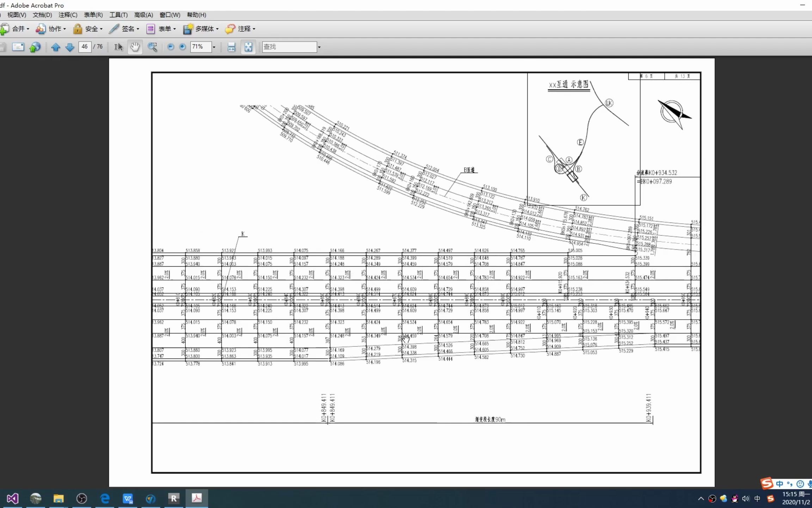Expand the 多媒体 (Multimedia) dropdown
Screen dimensions: 812x508
201,29
